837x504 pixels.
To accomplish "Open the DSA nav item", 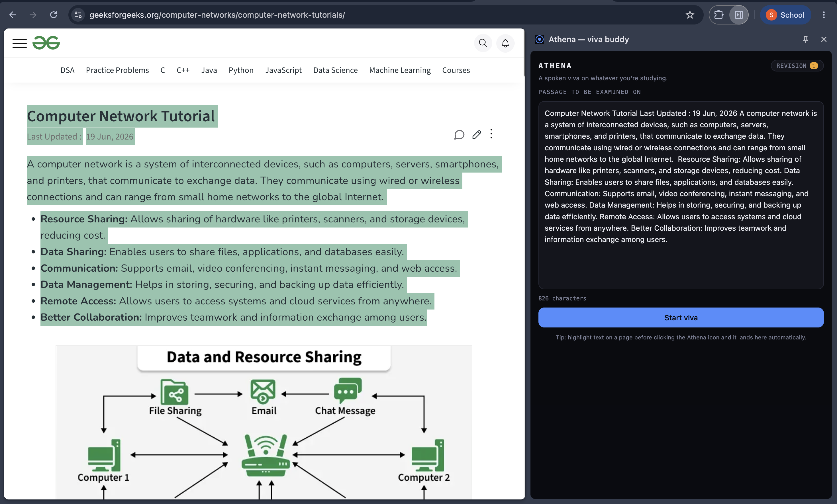I will pyautogui.click(x=67, y=70).
